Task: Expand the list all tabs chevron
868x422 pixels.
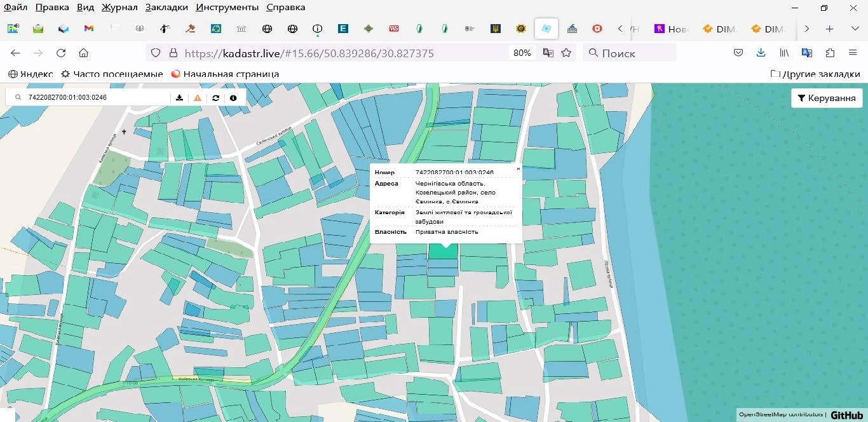Action: [855, 29]
